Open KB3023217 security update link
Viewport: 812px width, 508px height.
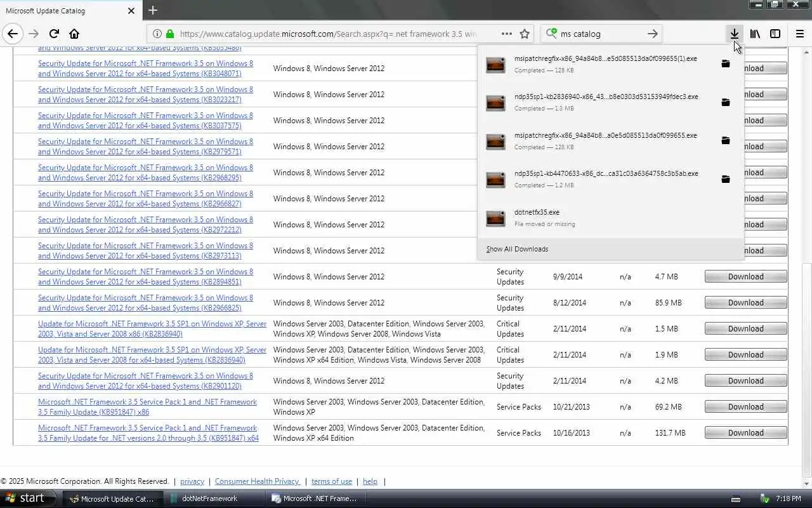[x=145, y=95]
